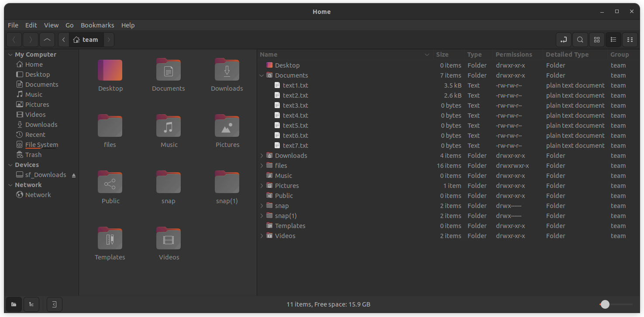The height and width of the screenshot is (317, 644).
Task: Switch sidebar to tree view
Action: pos(31,304)
